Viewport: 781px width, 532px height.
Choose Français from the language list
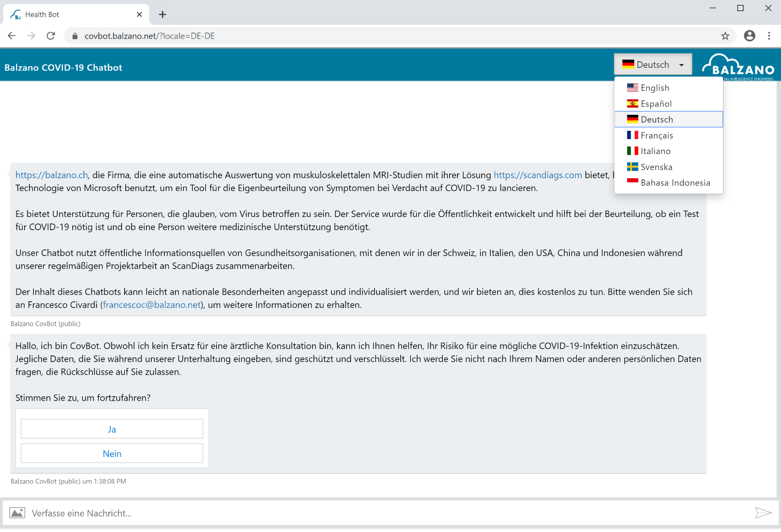click(668, 135)
